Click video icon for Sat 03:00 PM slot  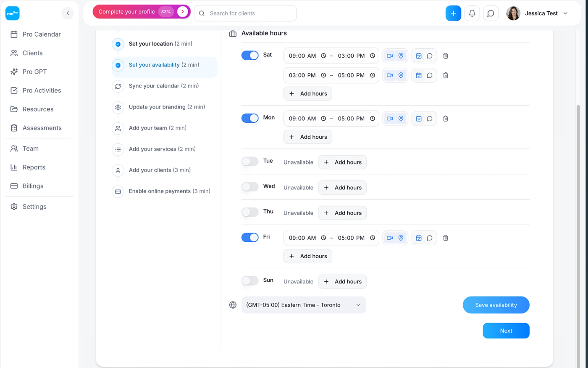pos(390,75)
